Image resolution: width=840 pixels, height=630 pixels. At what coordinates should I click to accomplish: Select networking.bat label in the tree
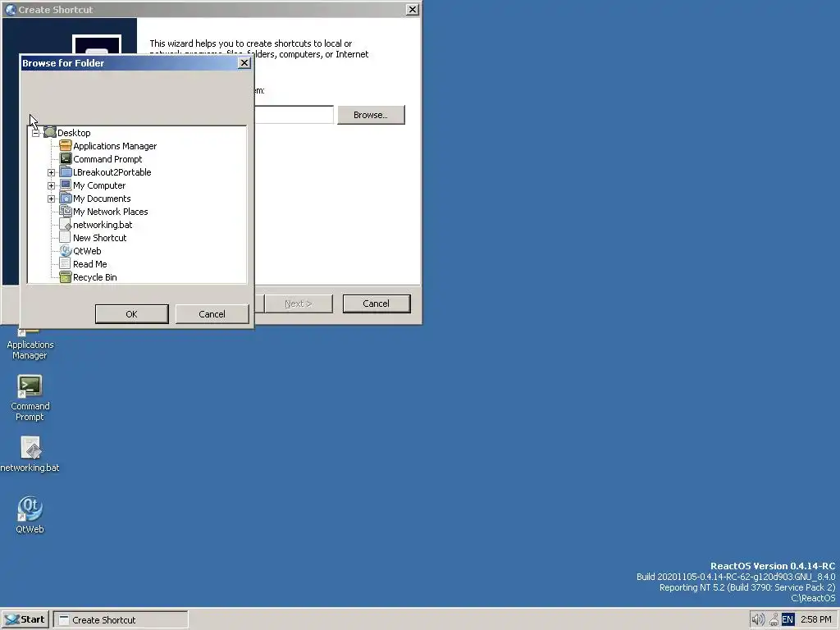pyautogui.click(x=103, y=225)
